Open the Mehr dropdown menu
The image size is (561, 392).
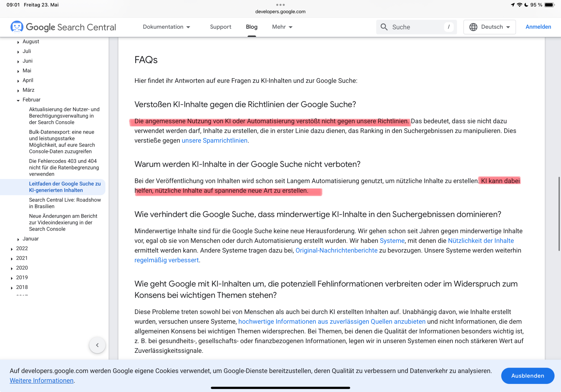point(282,27)
